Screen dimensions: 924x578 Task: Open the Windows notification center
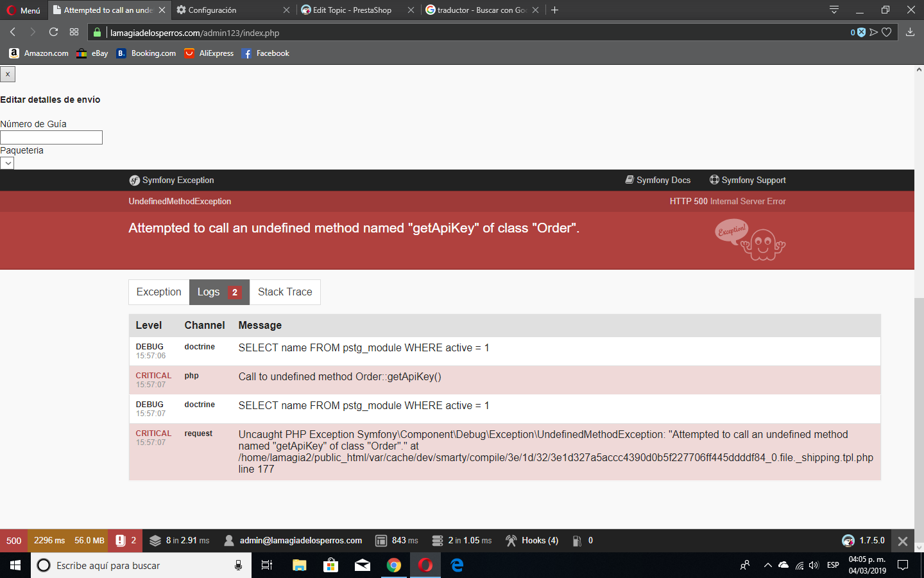[903, 565]
